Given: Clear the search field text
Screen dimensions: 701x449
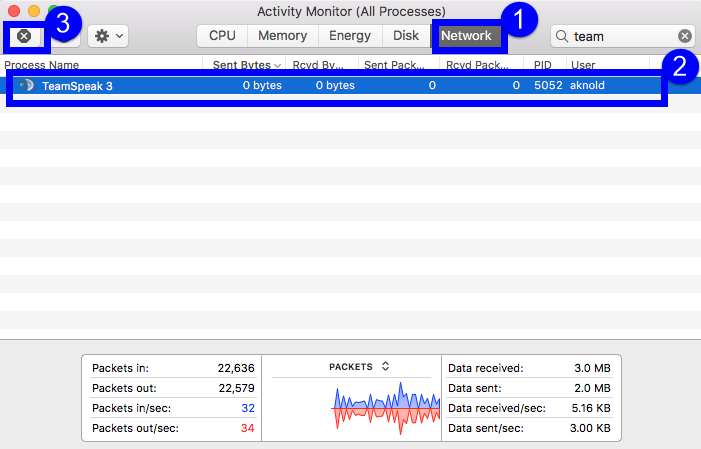Looking at the screenshot, I should 685,36.
